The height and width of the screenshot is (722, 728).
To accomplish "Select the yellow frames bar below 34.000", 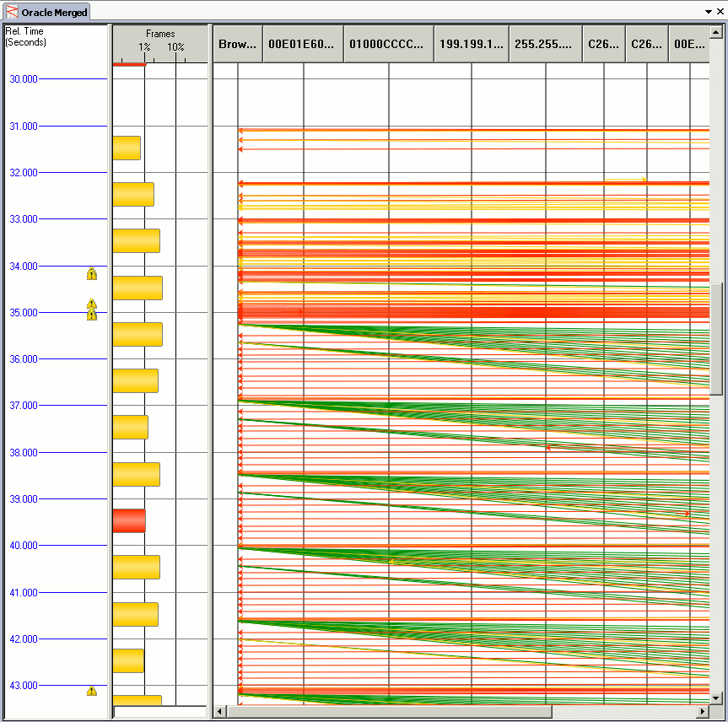I will coord(138,288).
